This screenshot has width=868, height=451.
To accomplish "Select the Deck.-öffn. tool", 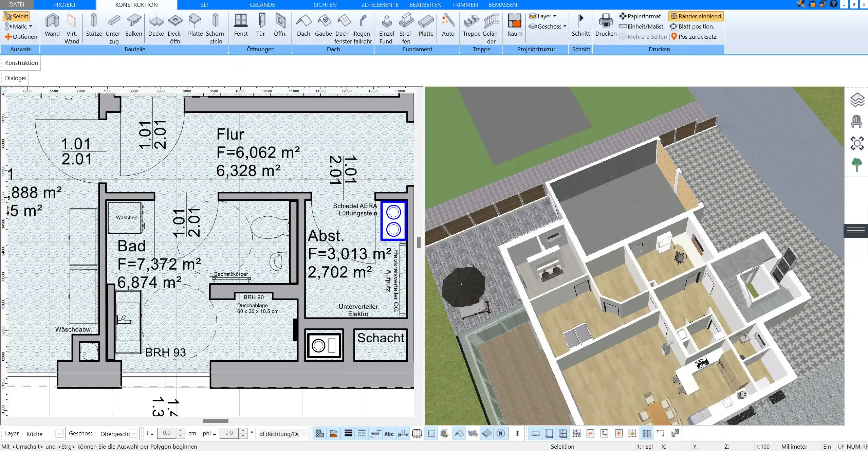I will 176,29.
